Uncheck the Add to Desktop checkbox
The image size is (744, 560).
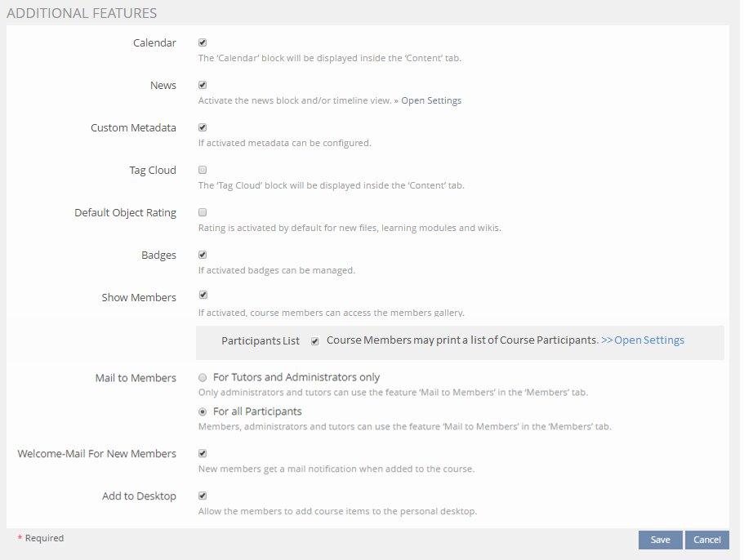[x=203, y=496]
